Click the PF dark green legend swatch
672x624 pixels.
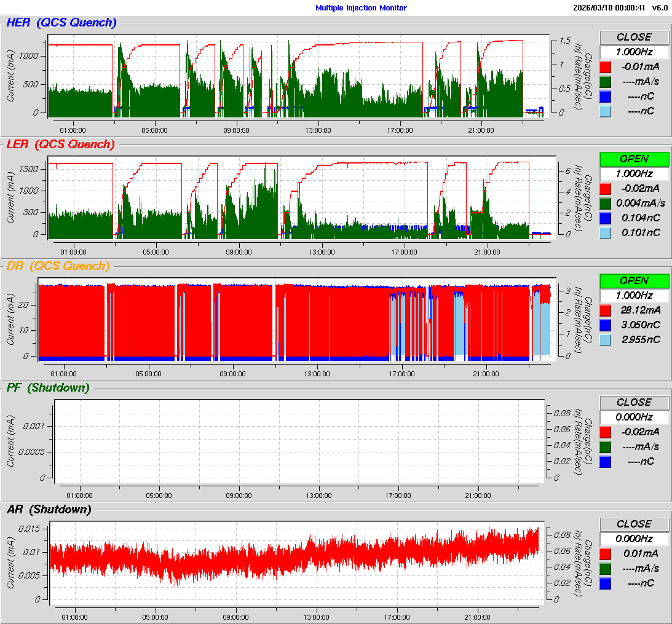(606, 446)
